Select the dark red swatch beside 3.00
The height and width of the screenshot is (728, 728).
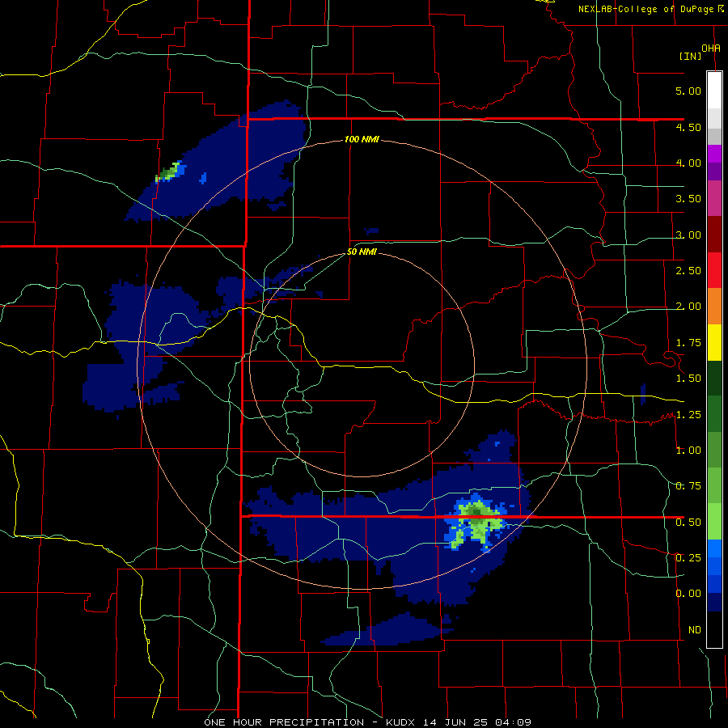point(714,235)
